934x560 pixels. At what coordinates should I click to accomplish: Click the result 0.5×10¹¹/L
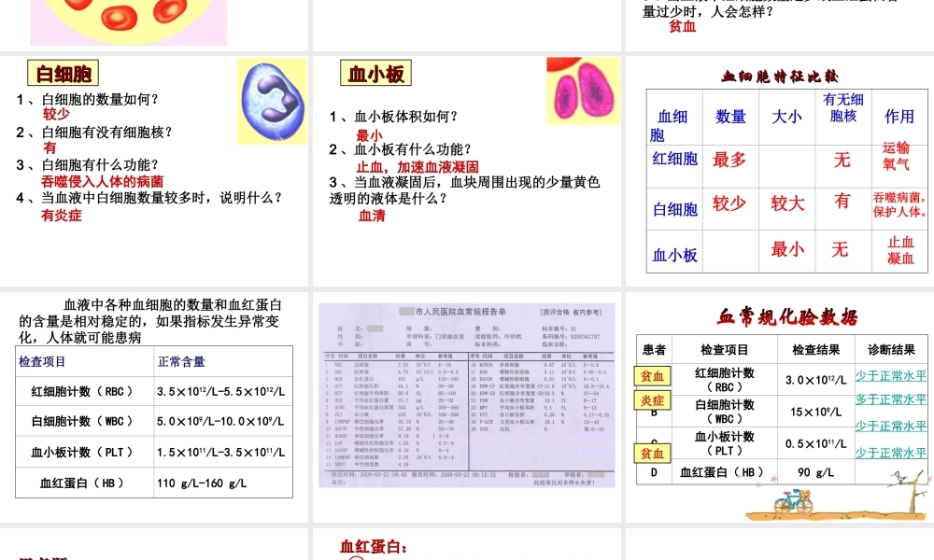tap(815, 444)
